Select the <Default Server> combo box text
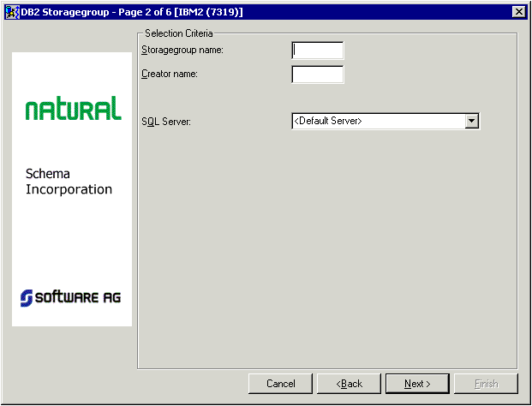The height and width of the screenshot is (406, 532). click(x=377, y=122)
